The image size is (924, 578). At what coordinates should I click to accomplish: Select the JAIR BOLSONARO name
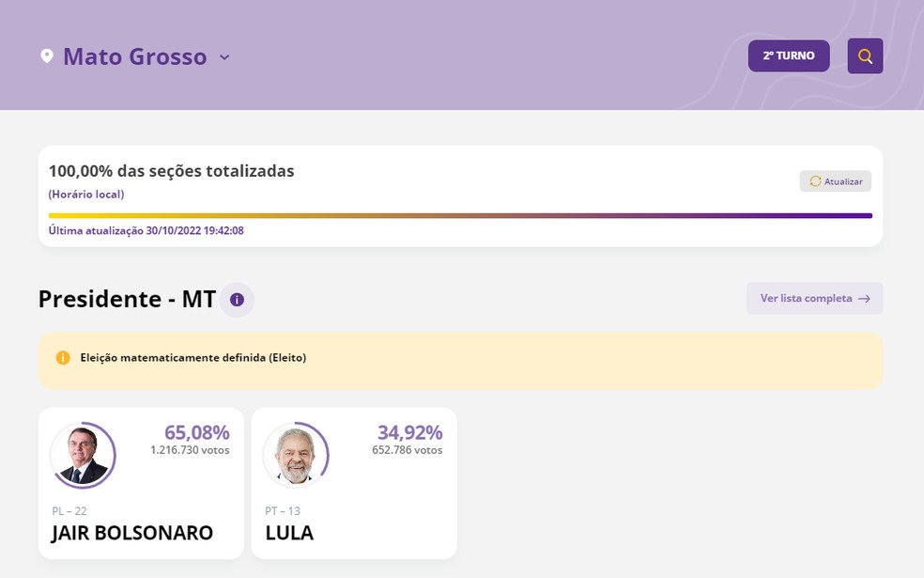coord(132,533)
